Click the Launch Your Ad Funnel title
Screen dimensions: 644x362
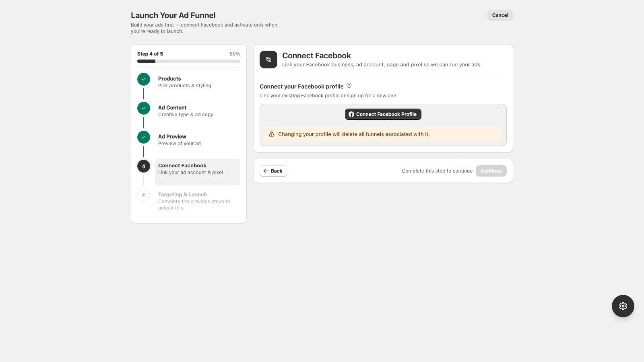tap(173, 15)
